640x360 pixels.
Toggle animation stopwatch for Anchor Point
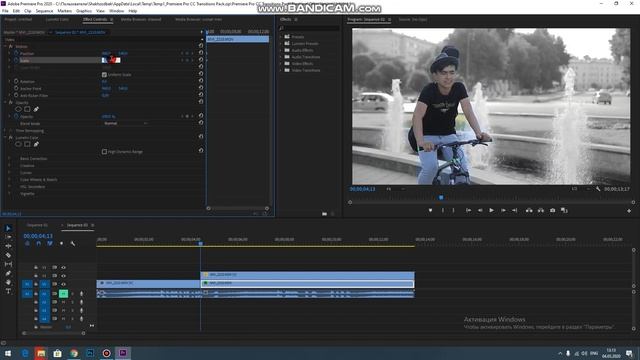pos(16,89)
